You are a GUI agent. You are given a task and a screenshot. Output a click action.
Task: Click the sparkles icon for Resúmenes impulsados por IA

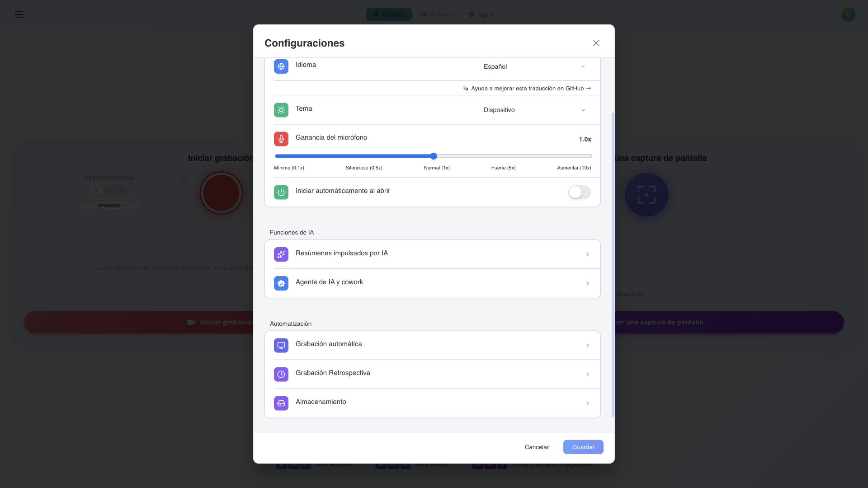click(281, 254)
